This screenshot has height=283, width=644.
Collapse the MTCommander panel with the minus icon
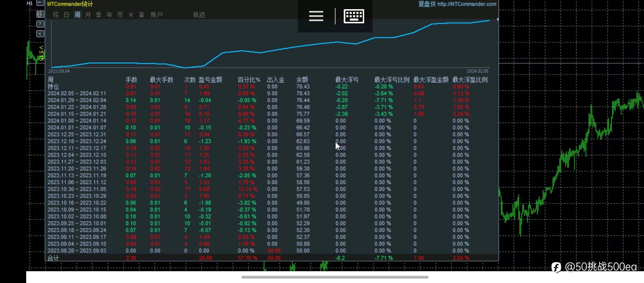(40, 3)
